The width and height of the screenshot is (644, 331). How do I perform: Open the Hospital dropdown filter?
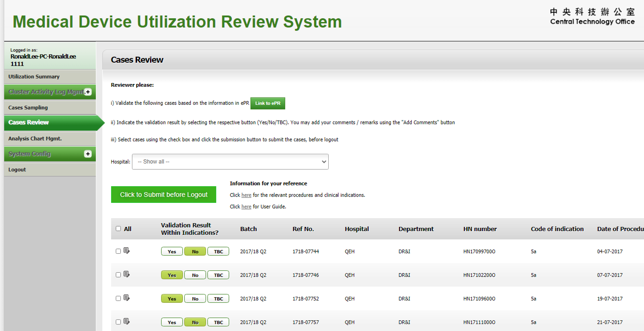229,161
